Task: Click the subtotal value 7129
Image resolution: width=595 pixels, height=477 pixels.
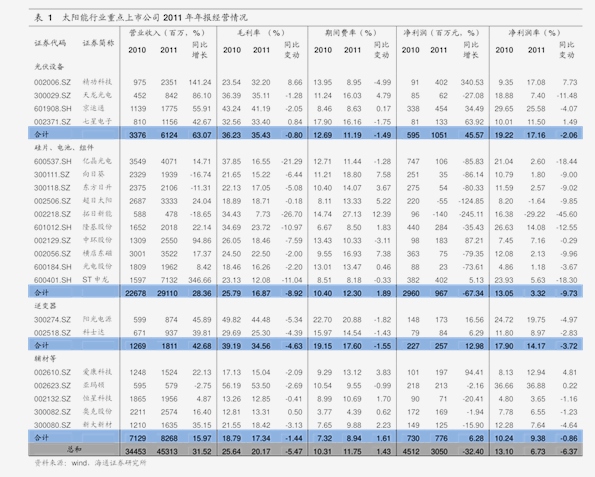Action: (x=137, y=438)
